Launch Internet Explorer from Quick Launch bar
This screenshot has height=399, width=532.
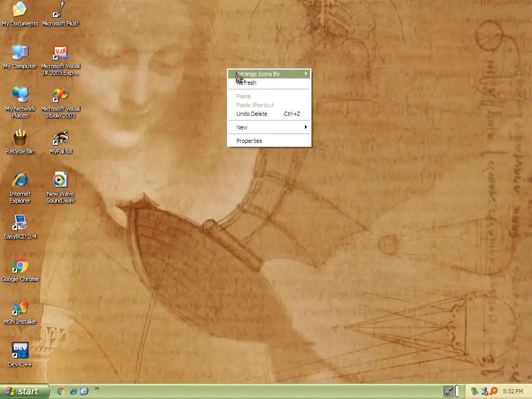coord(73,391)
